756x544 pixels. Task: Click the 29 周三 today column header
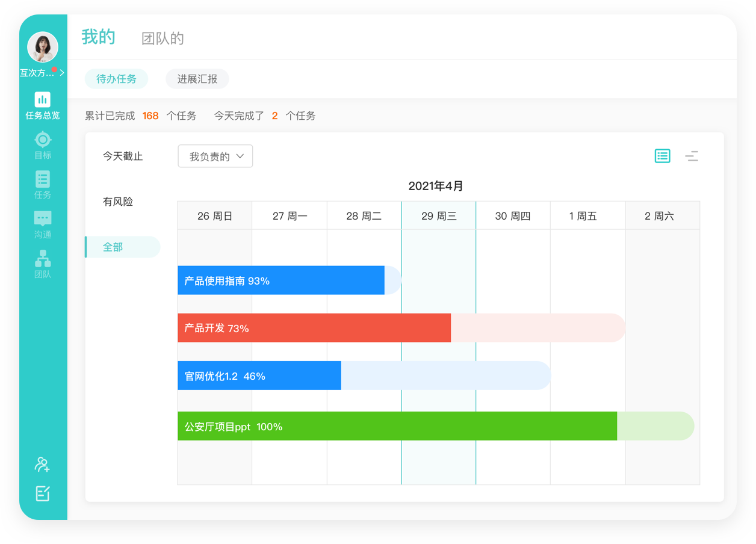[439, 215]
